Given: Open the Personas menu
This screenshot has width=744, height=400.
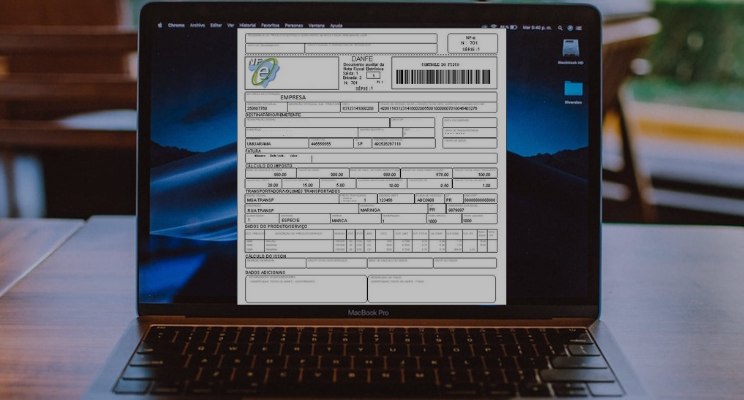Looking at the screenshot, I should coord(294,25).
